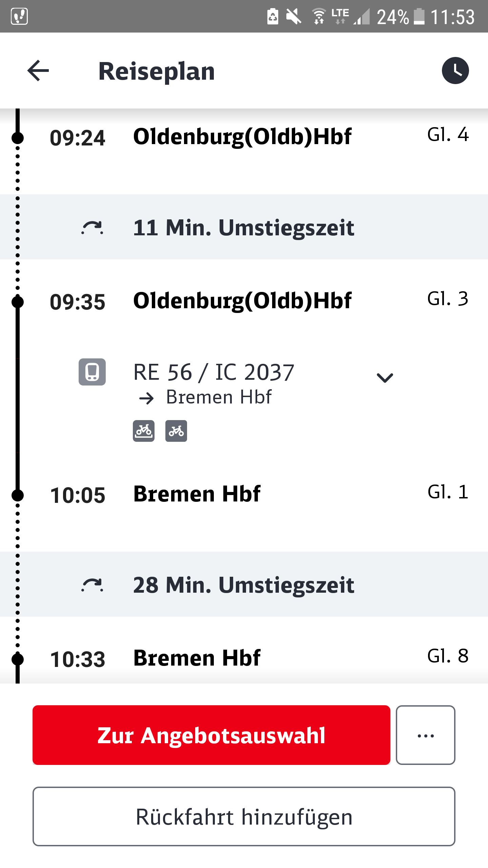Select the 09:35 Oldenburg(Oldb)Hbf departure stop
This screenshot has width=488, height=868.
242,301
